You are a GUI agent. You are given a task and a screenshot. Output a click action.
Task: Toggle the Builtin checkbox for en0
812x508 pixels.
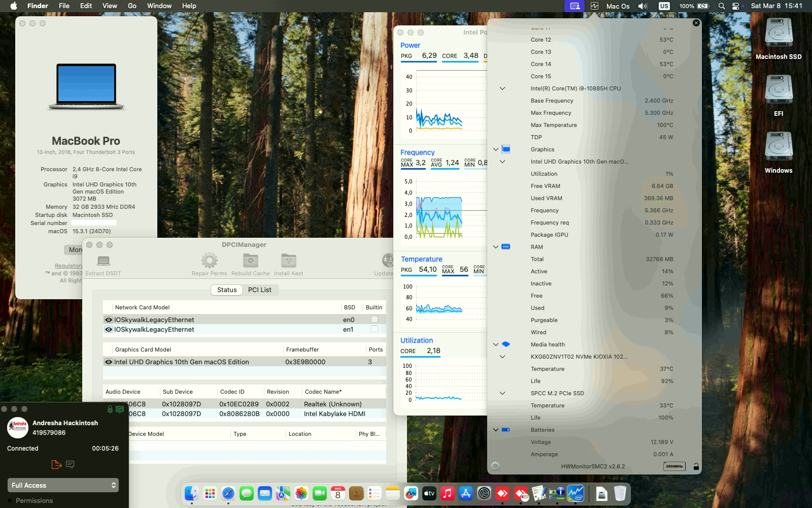(x=374, y=319)
